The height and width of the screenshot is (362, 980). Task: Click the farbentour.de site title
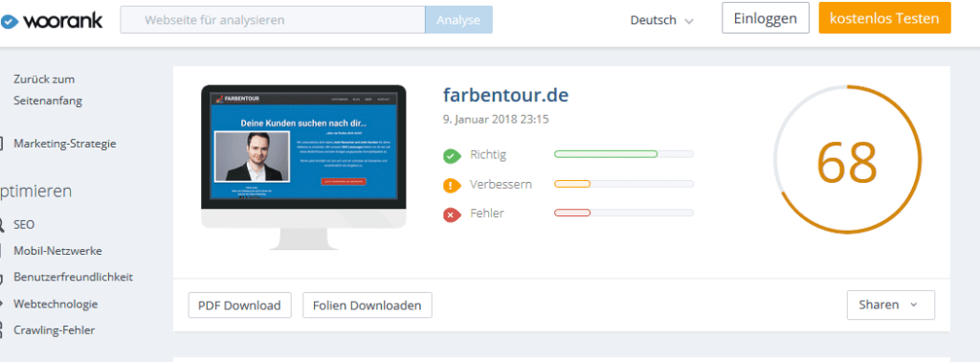coord(505,96)
